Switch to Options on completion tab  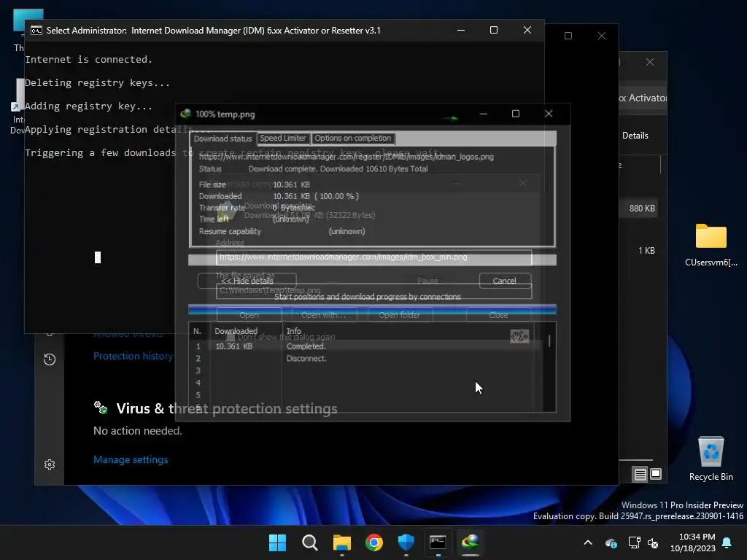point(352,138)
